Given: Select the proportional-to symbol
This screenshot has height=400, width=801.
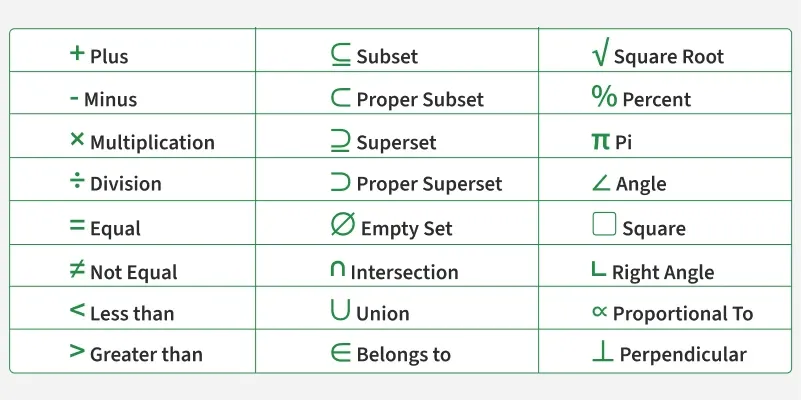Looking at the screenshot, I should pos(600,312).
